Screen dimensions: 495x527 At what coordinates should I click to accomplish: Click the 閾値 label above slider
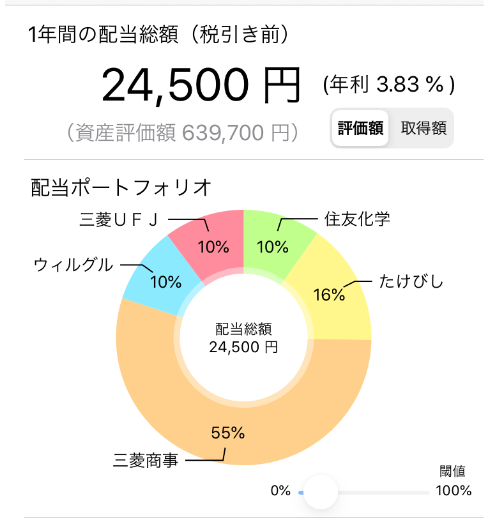[452, 471]
